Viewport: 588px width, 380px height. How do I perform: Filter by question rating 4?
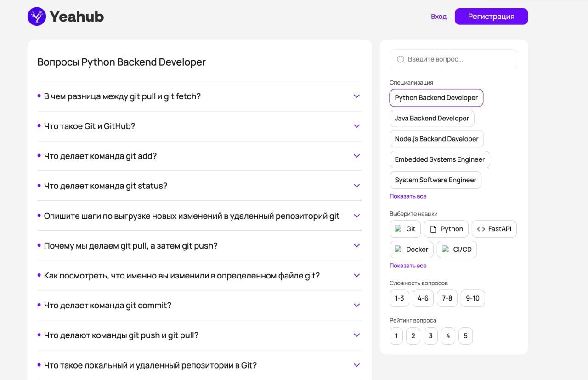[448, 336]
